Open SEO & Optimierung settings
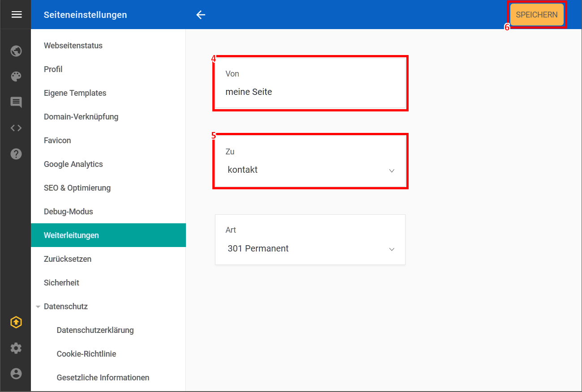This screenshot has height=392, width=582. tap(77, 188)
